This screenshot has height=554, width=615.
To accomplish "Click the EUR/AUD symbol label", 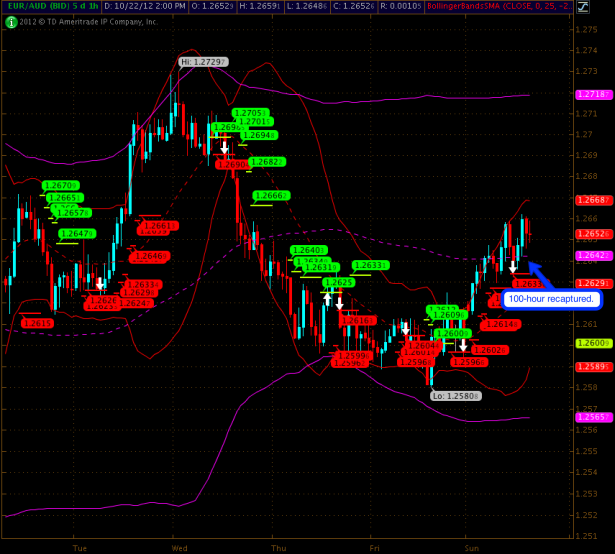I will (30, 6).
